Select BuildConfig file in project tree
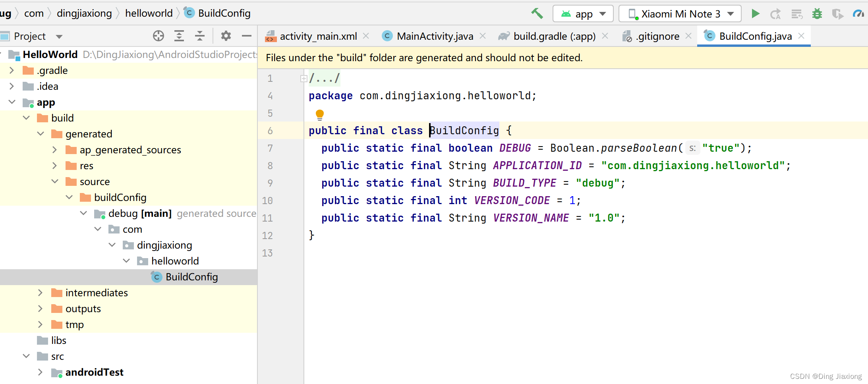Image resolution: width=868 pixels, height=384 pixels. click(x=129, y=277)
